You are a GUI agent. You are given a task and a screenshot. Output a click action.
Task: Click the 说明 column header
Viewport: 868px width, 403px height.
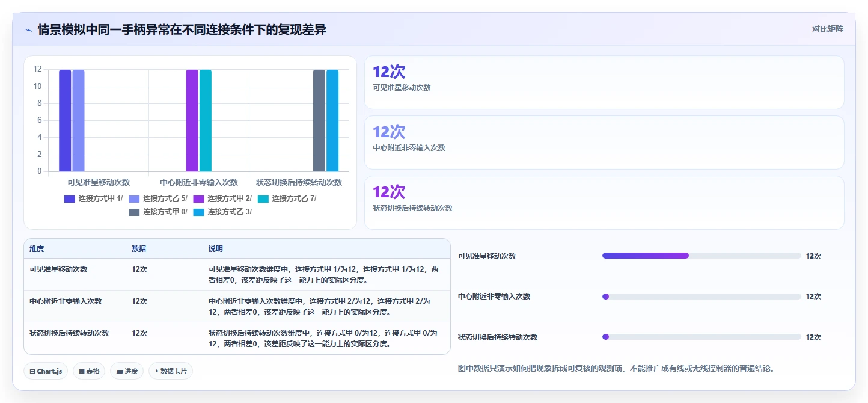[x=216, y=249]
